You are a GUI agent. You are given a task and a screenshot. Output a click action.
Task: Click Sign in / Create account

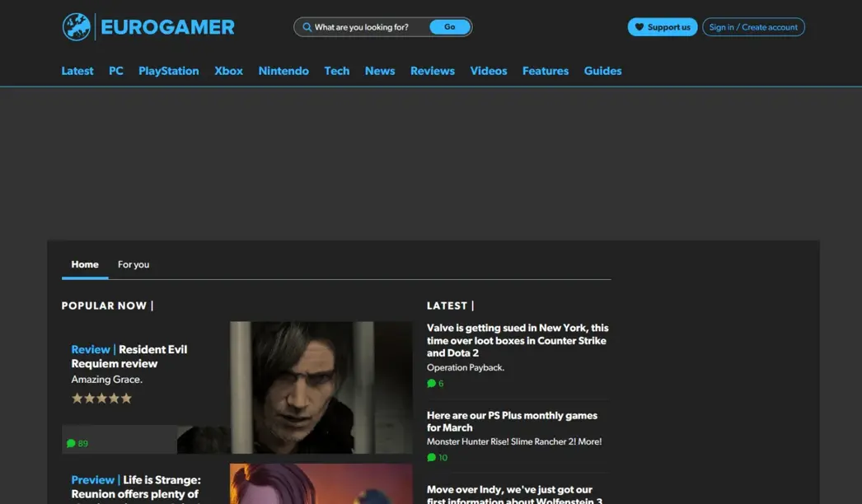click(x=754, y=27)
